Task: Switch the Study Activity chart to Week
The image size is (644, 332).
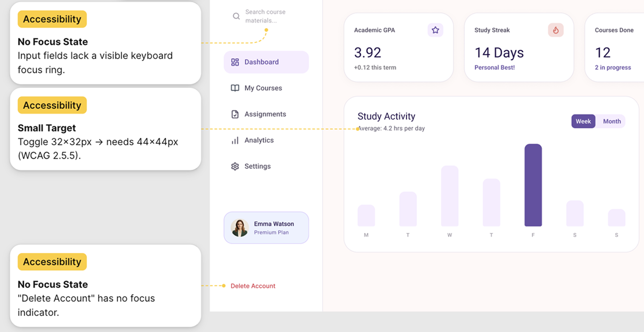Action: pos(583,121)
